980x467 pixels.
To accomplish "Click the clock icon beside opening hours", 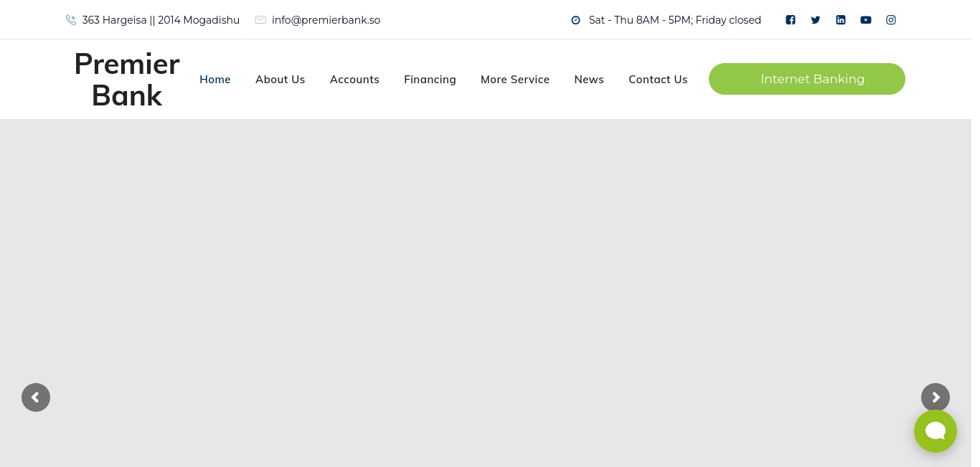I will click(x=575, y=20).
